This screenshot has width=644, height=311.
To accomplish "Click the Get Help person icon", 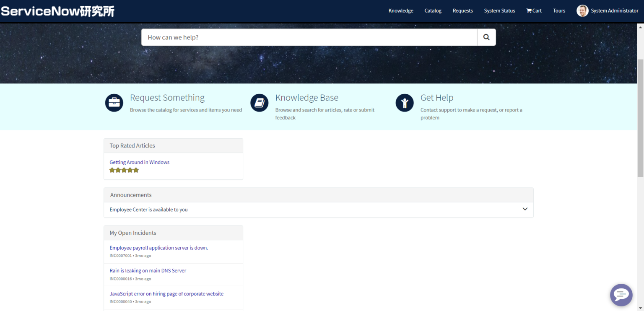I will click(404, 102).
